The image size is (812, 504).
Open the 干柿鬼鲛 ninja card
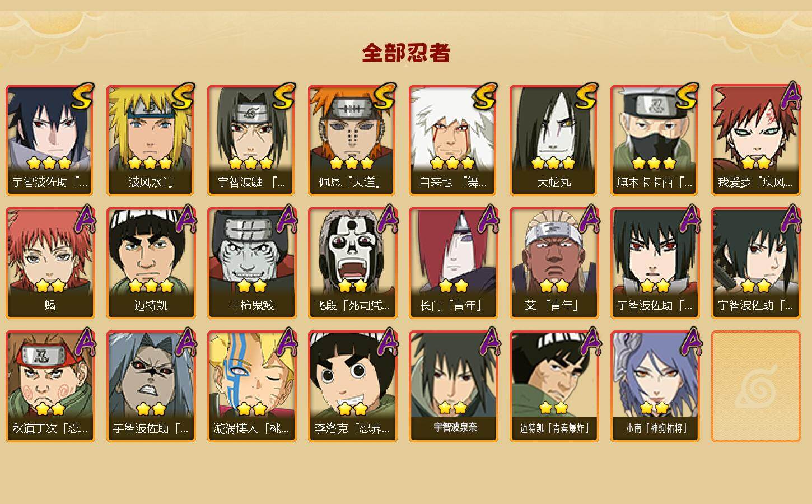point(251,263)
